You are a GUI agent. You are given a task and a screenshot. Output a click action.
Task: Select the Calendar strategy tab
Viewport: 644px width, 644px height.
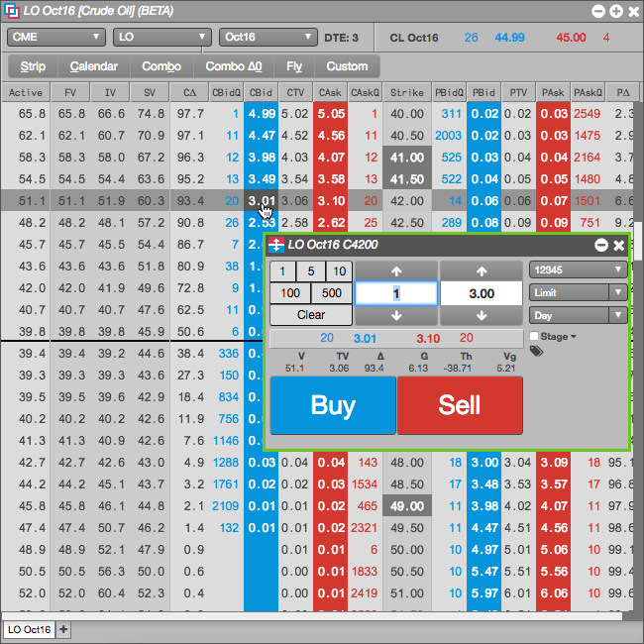[94, 66]
